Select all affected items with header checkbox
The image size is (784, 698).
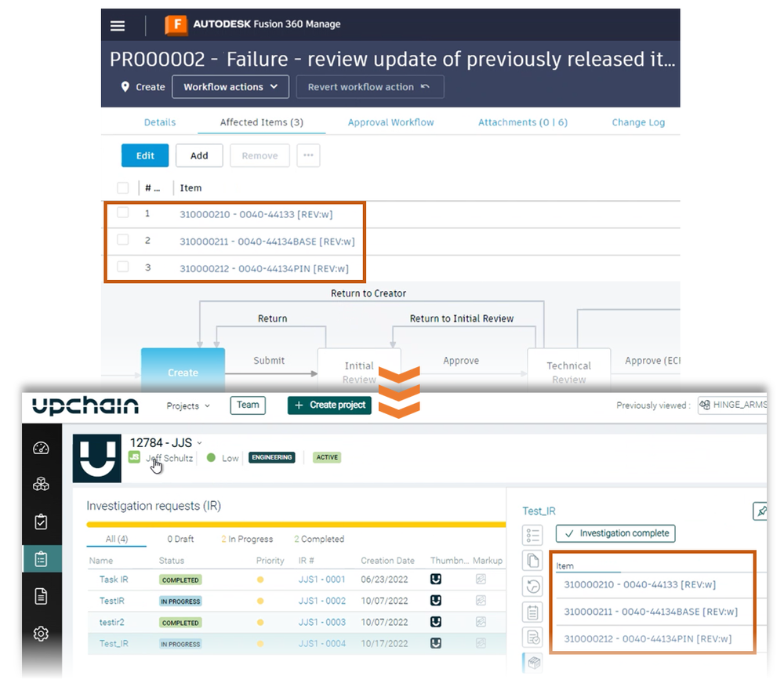coord(123,187)
